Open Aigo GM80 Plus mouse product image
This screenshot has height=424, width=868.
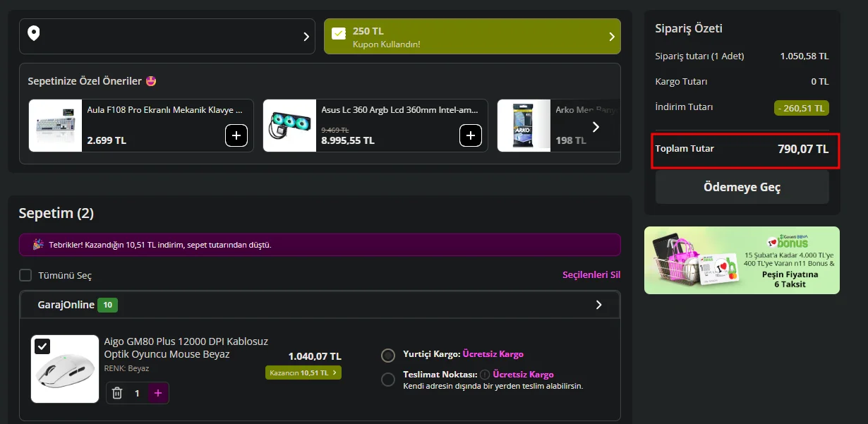click(65, 369)
